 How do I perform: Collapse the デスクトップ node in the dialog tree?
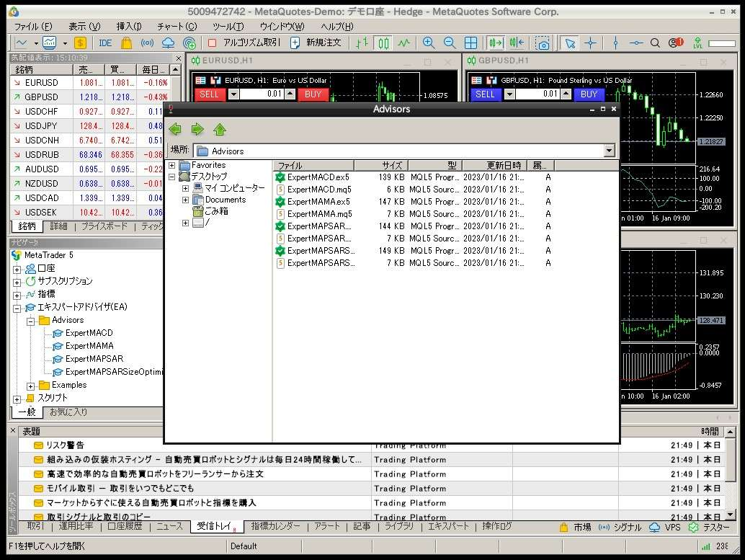tap(172, 177)
